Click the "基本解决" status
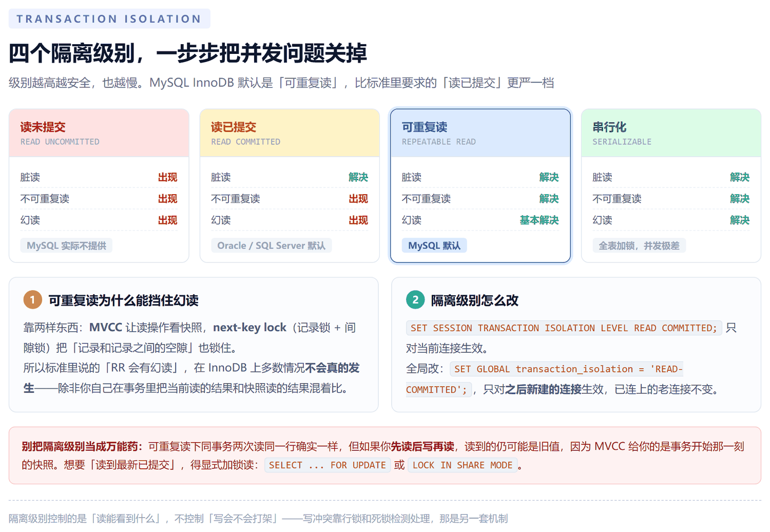This screenshot has height=532, width=770. tap(540, 220)
